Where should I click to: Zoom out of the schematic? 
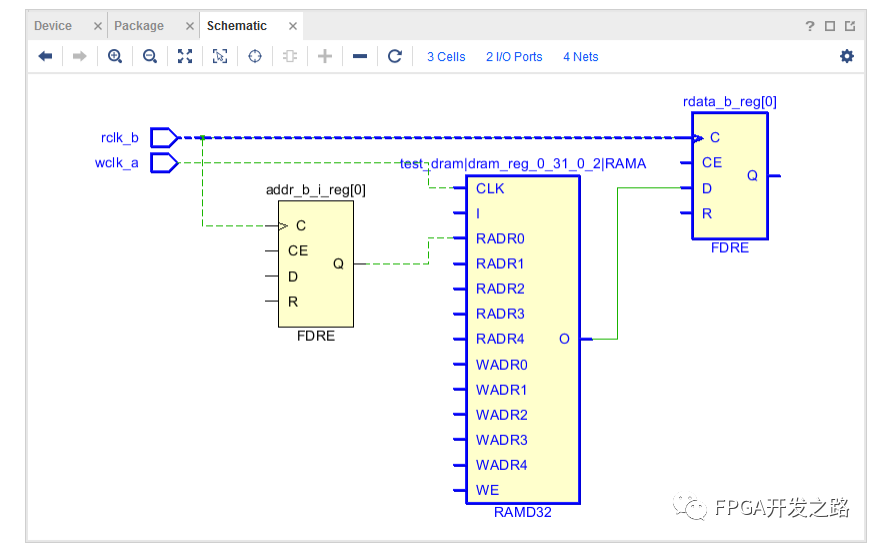click(150, 57)
